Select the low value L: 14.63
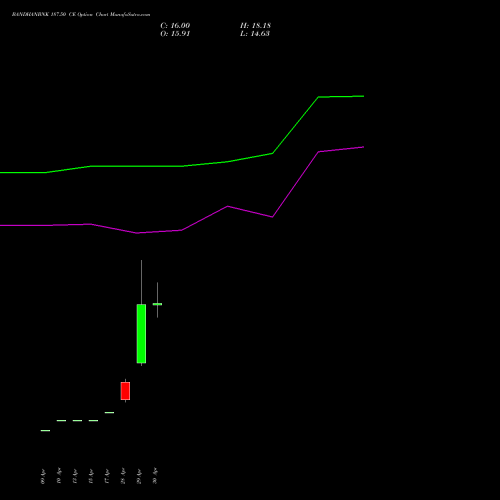The height and width of the screenshot is (500, 500). tap(255, 34)
